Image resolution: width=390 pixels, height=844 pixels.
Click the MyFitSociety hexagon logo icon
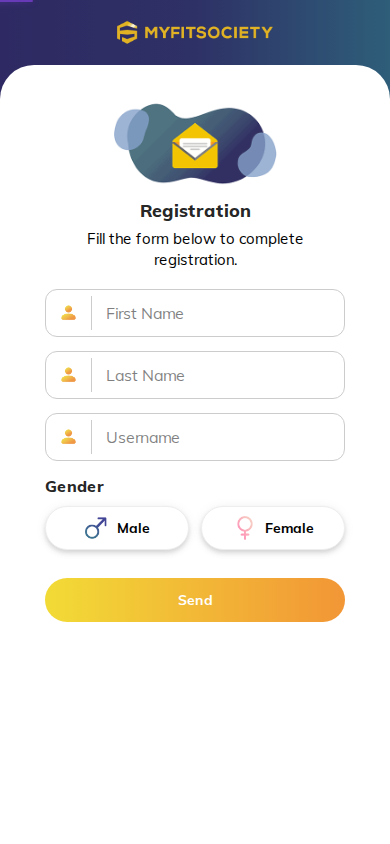pyautogui.click(x=127, y=32)
